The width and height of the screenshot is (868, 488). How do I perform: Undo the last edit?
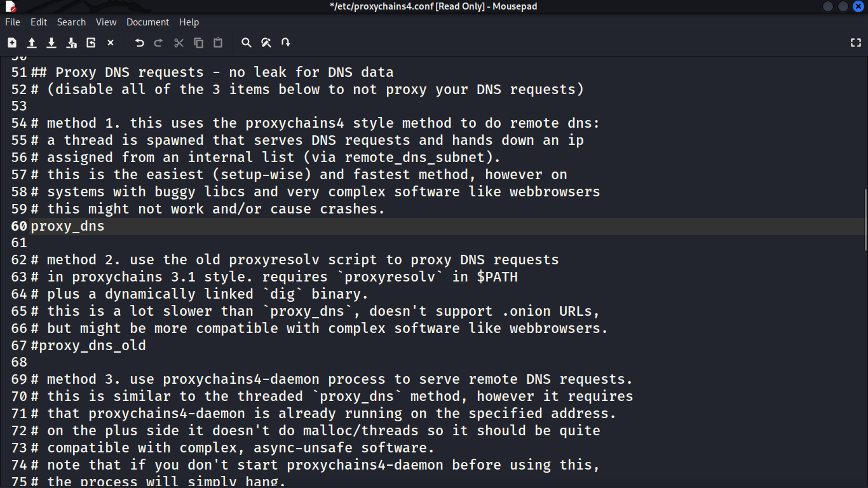click(x=140, y=43)
